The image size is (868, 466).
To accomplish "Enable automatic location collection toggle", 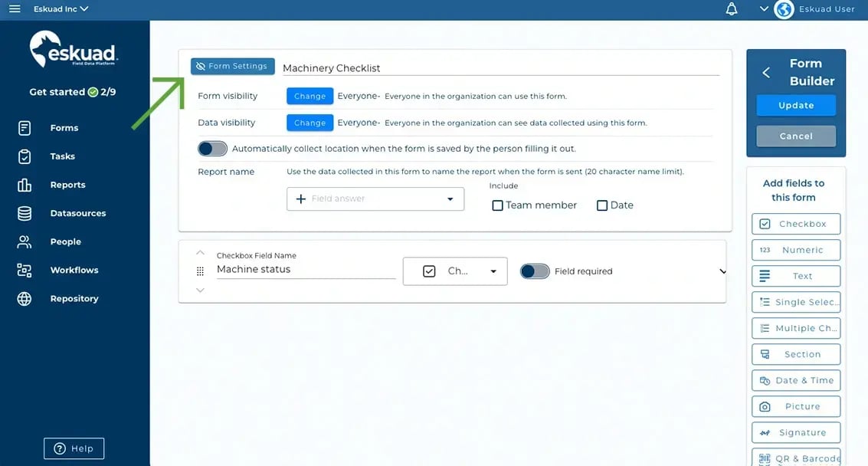I will coord(213,149).
